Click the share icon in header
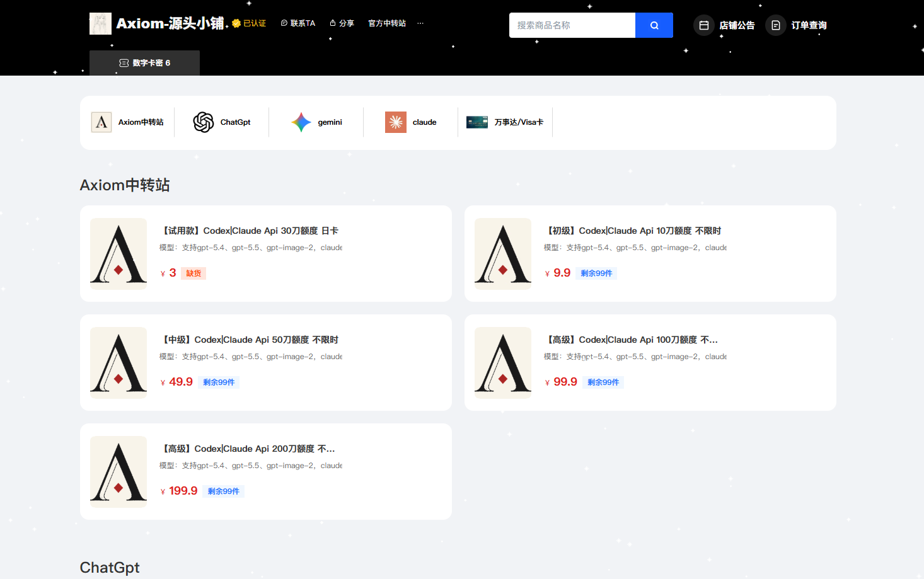This screenshot has height=579, width=924. [x=333, y=23]
